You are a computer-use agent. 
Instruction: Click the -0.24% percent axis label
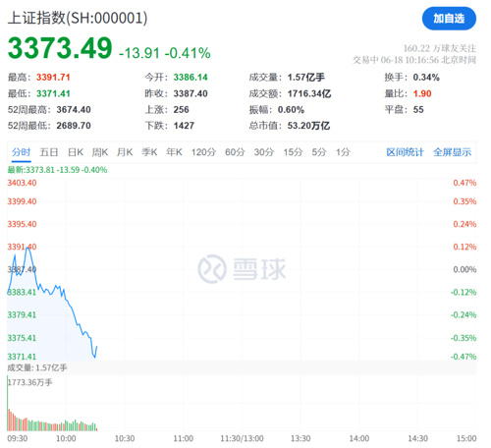(x=464, y=315)
